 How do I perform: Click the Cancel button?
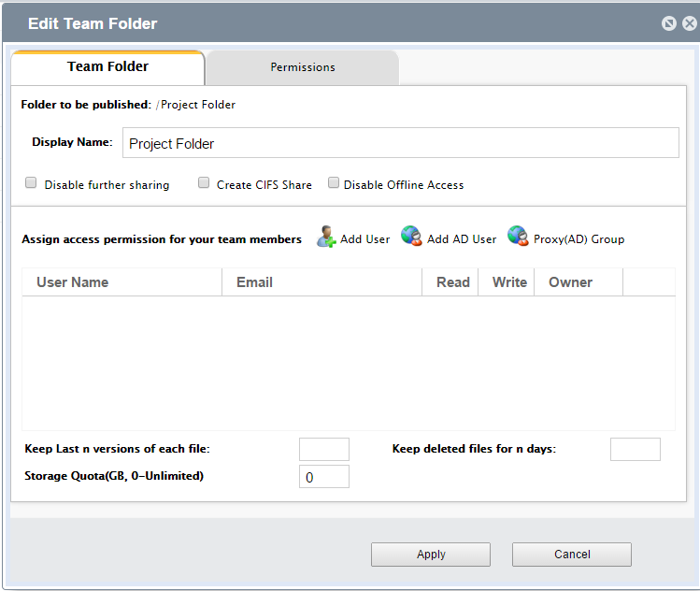coord(571,555)
